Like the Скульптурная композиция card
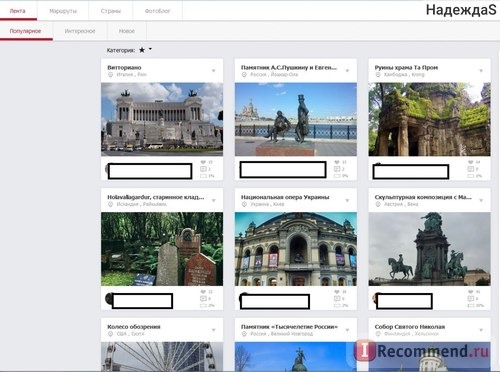Screen dimensions: 500x372 pos(471,292)
